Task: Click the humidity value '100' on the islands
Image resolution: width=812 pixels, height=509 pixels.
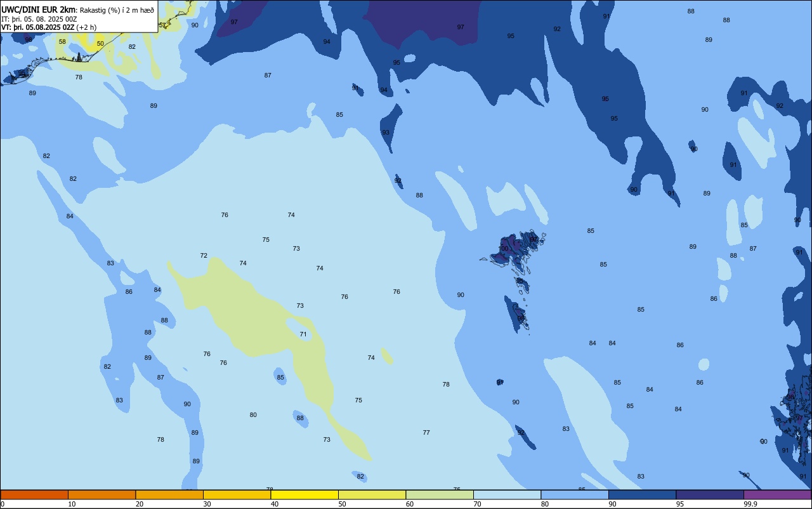Action: 503,249
